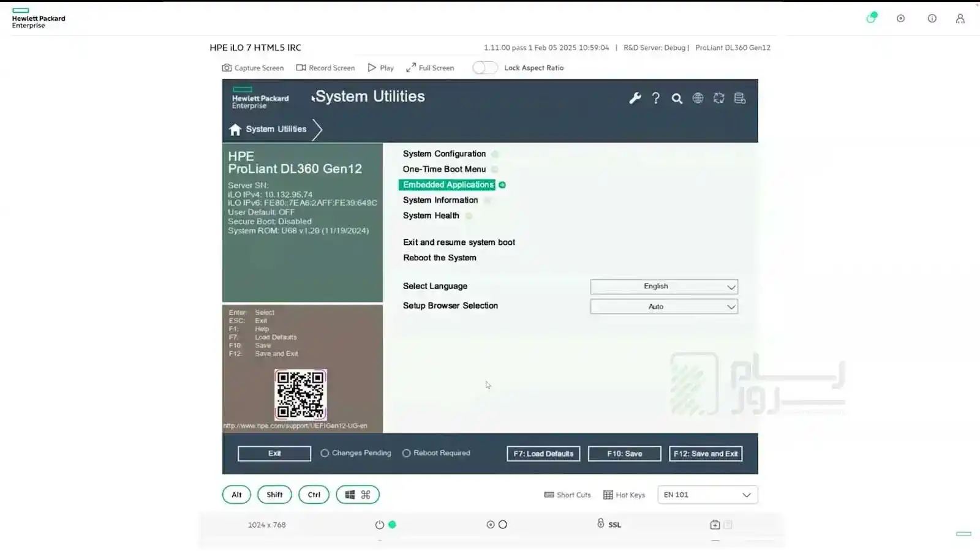Screen dimensions: 980x551
Task: Click the Hewlett Packard Enterprise logo at top left
Action: pyautogui.click(x=38, y=18)
